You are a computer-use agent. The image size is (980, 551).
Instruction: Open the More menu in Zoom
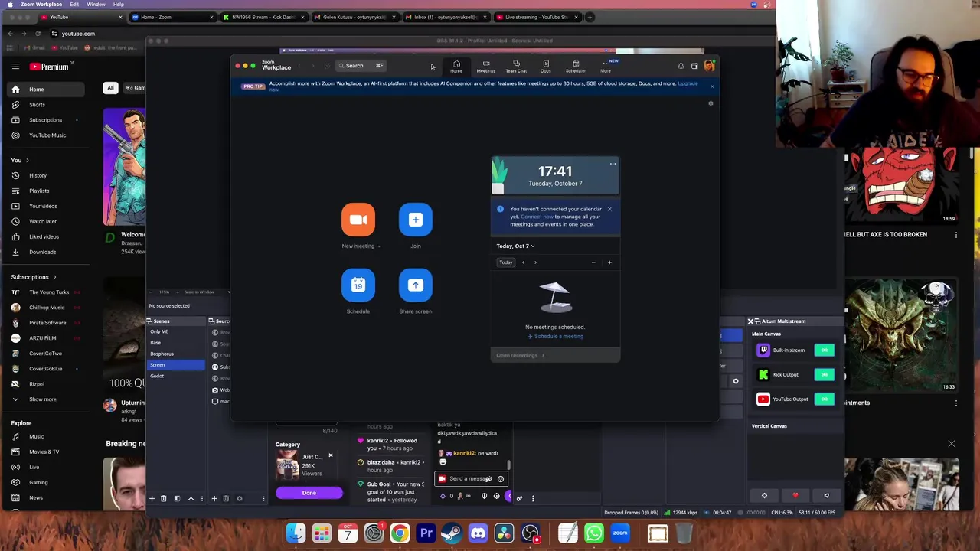606,67
